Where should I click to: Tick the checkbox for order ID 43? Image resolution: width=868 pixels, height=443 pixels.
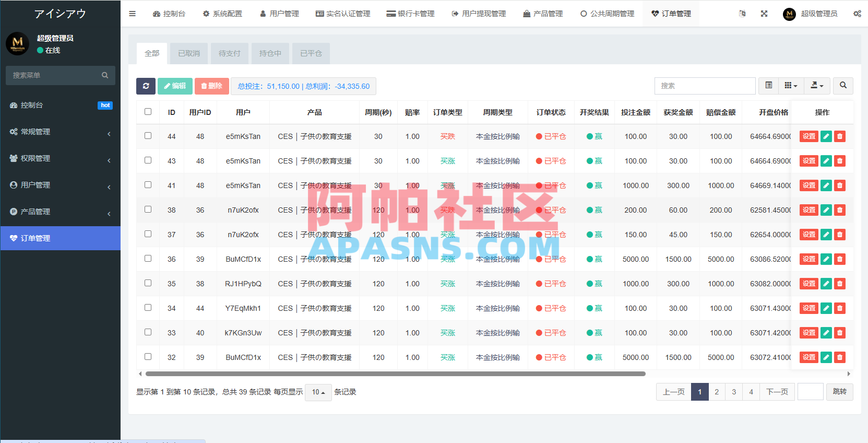click(148, 160)
